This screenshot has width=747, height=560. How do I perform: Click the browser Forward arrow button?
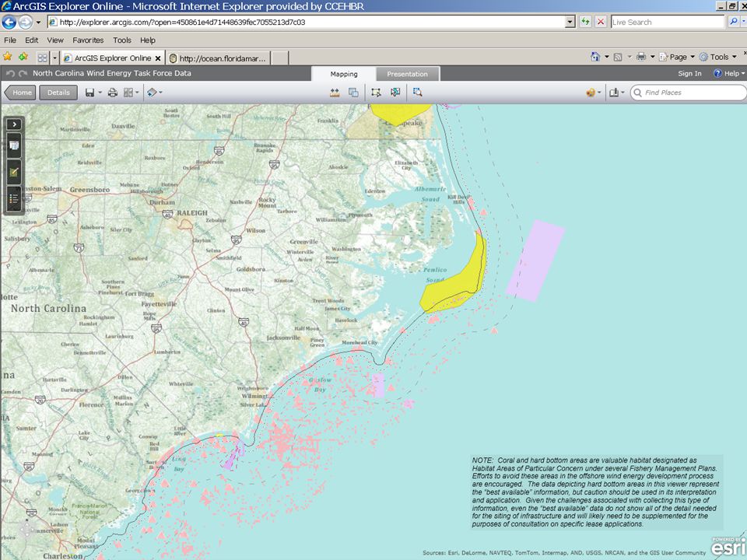click(x=26, y=22)
